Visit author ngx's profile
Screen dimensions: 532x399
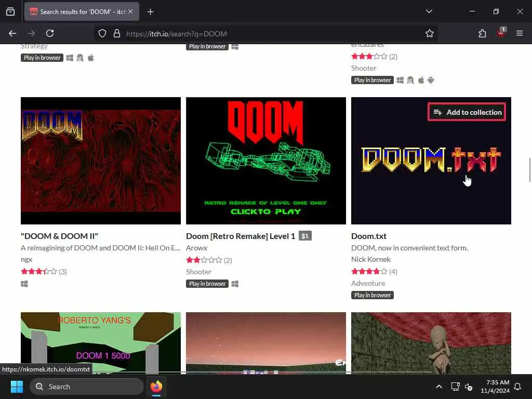[x=26, y=260]
